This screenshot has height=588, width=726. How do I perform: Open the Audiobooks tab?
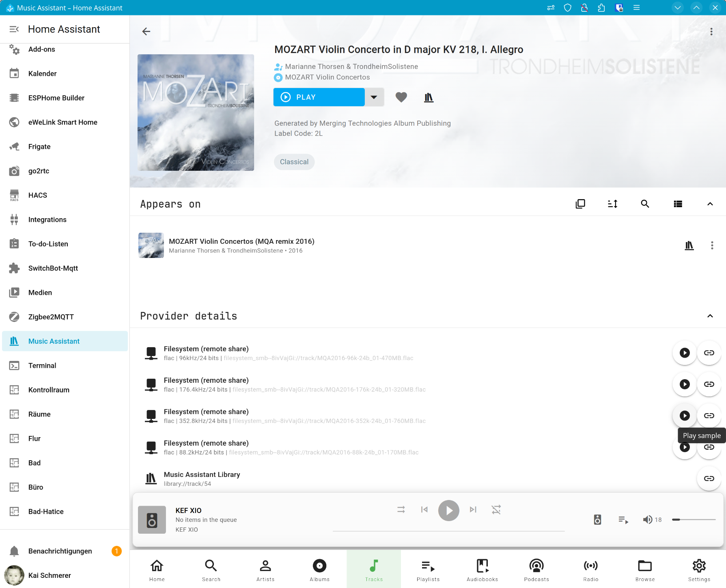[483, 569]
